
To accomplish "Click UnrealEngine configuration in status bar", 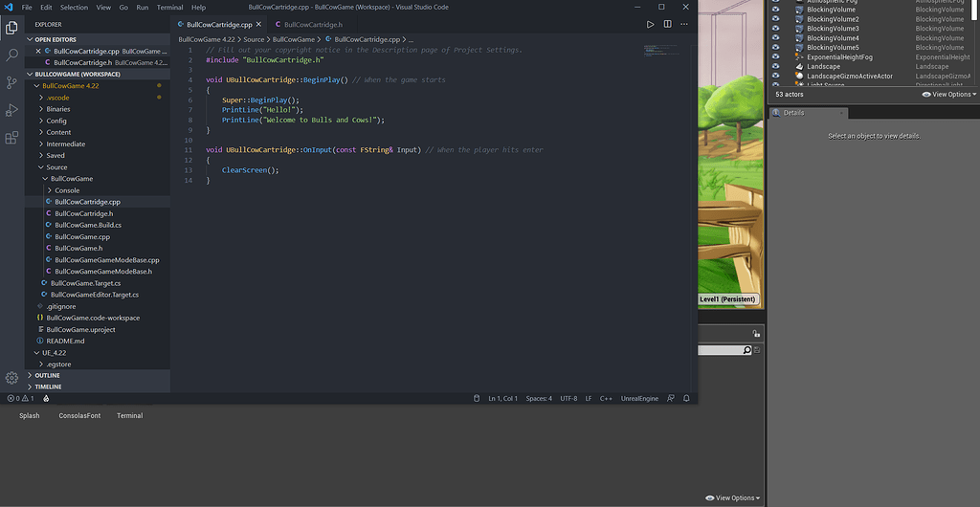I will tap(639, 398).
